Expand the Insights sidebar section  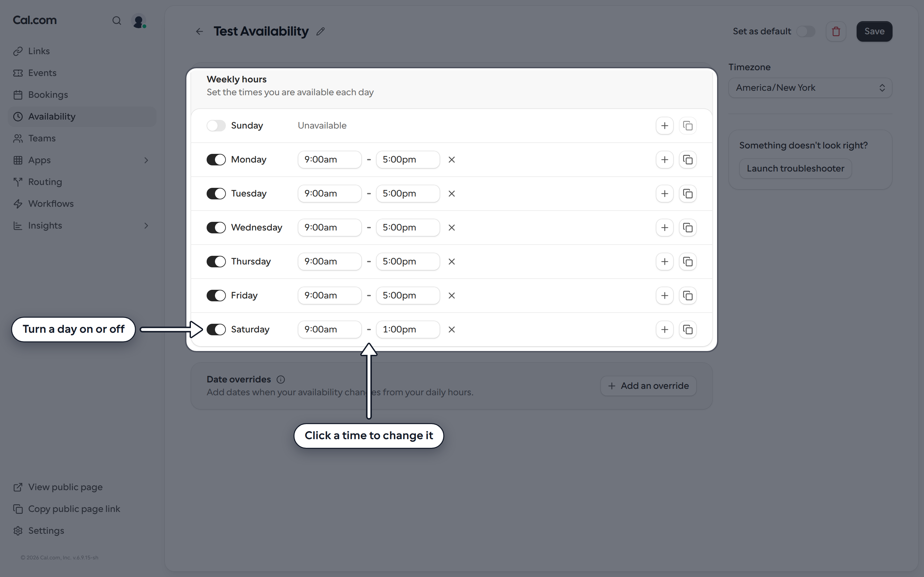point(146,226)
